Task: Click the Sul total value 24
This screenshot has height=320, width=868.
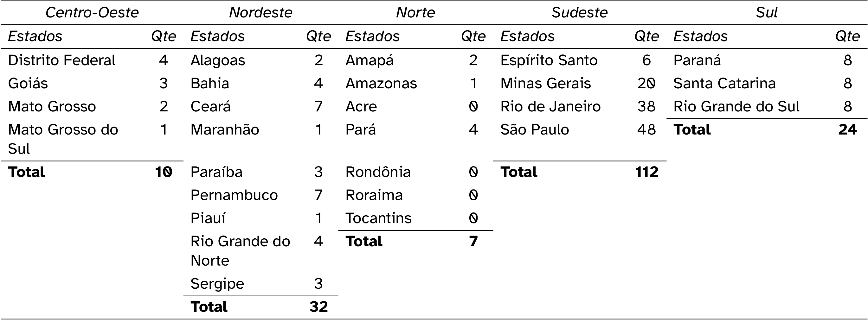Action: click(x=847, y=129)
